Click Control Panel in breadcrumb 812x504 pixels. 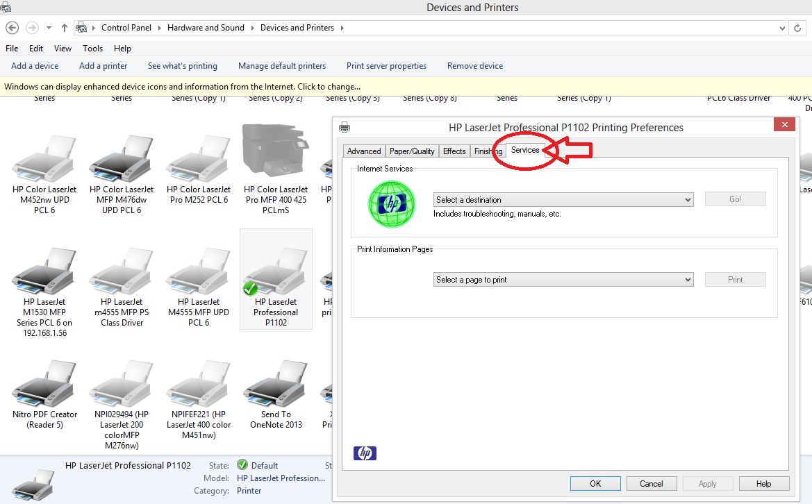[x=126, y=28]
